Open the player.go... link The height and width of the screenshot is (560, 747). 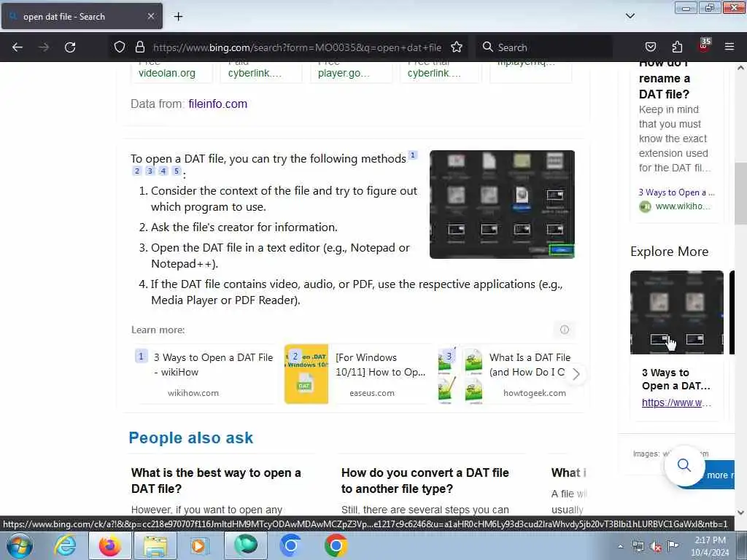[x=344, y=74]
